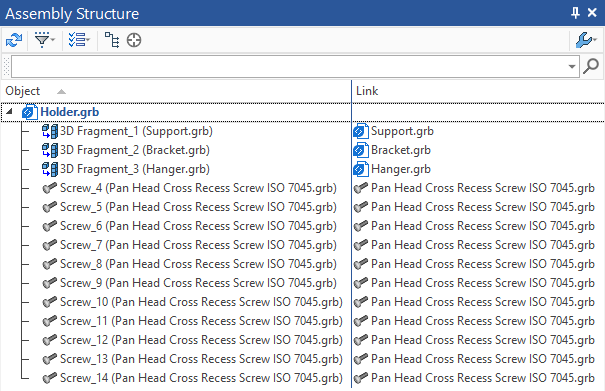Select 3D Fragment_3 (Hanger.grb)
Screen dimensions: 605x391
[x=135, y=169]
